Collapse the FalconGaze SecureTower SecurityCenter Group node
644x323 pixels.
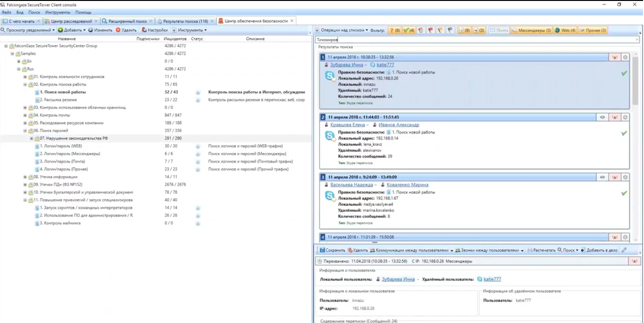click(6, 46)
